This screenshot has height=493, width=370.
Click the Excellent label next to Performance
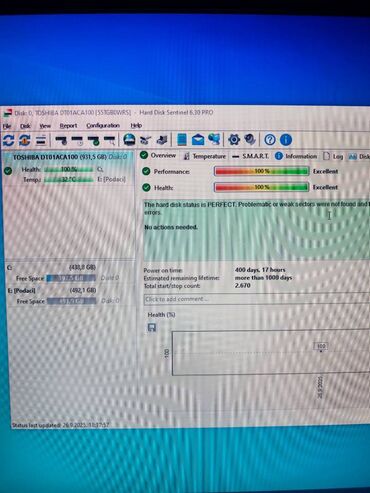(x=325, y=171)
